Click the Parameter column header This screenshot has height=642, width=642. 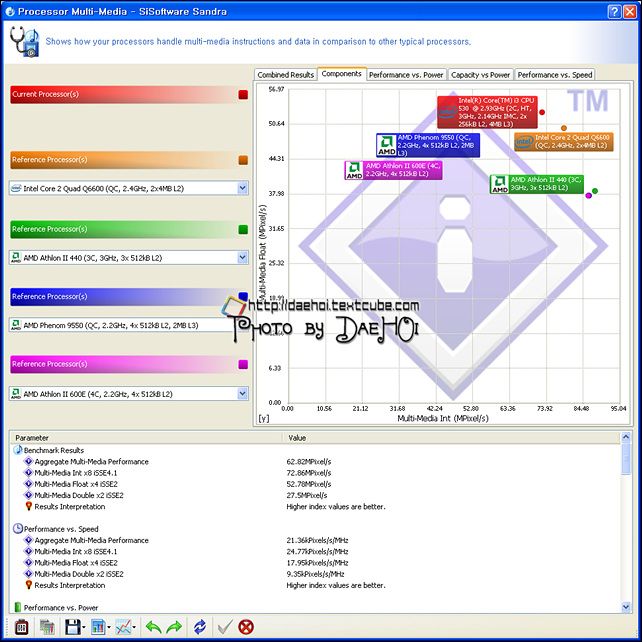(x=146, y=438)
